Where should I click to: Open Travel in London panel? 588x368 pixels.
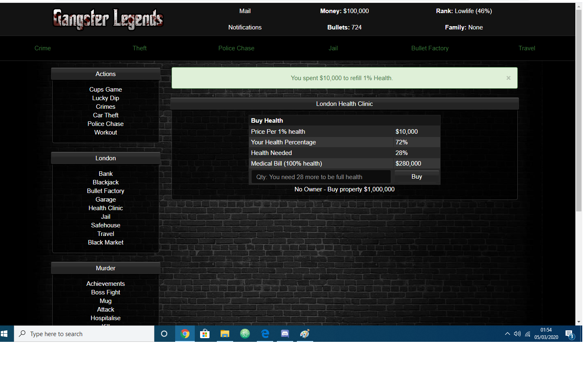[x=106, y=234]
